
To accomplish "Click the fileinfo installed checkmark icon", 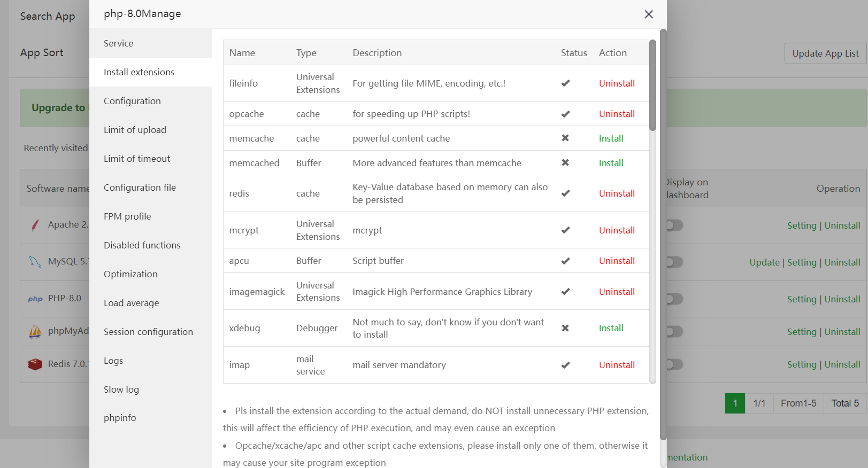I will click(x=565, y=83).
